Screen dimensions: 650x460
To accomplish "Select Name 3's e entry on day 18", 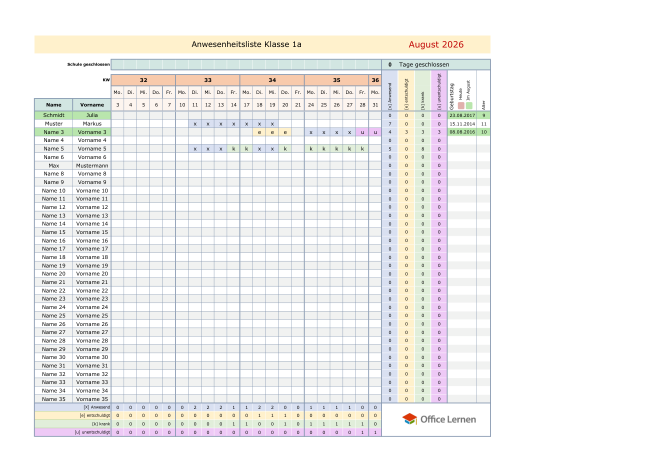I will [259, 132].
